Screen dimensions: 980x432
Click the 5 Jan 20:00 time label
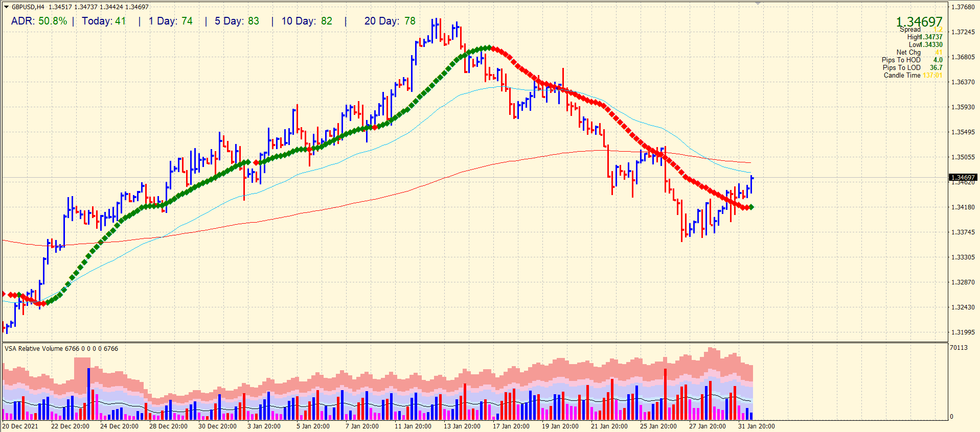pyautogui.click(x=313, y=426)
